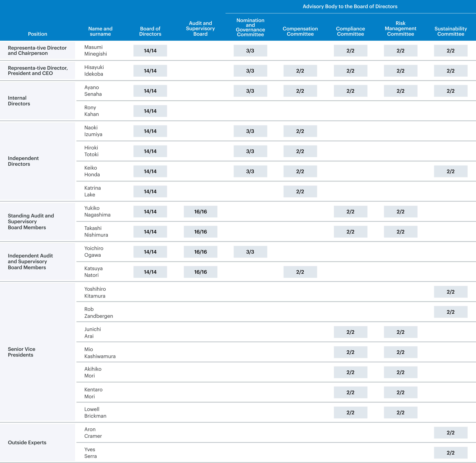
Task: Select Lowell Brickman's Risk Management 2/2 cell
Action: [400, 412]
